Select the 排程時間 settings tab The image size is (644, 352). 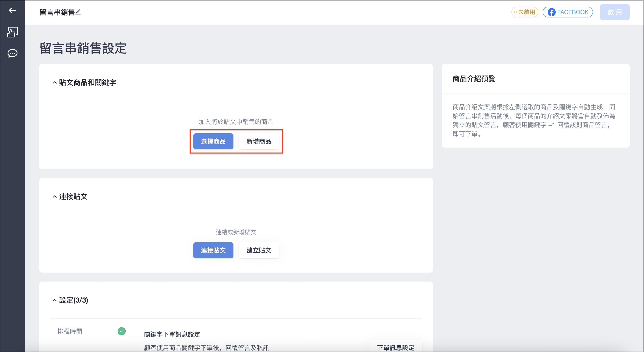(x=91, y=331)
